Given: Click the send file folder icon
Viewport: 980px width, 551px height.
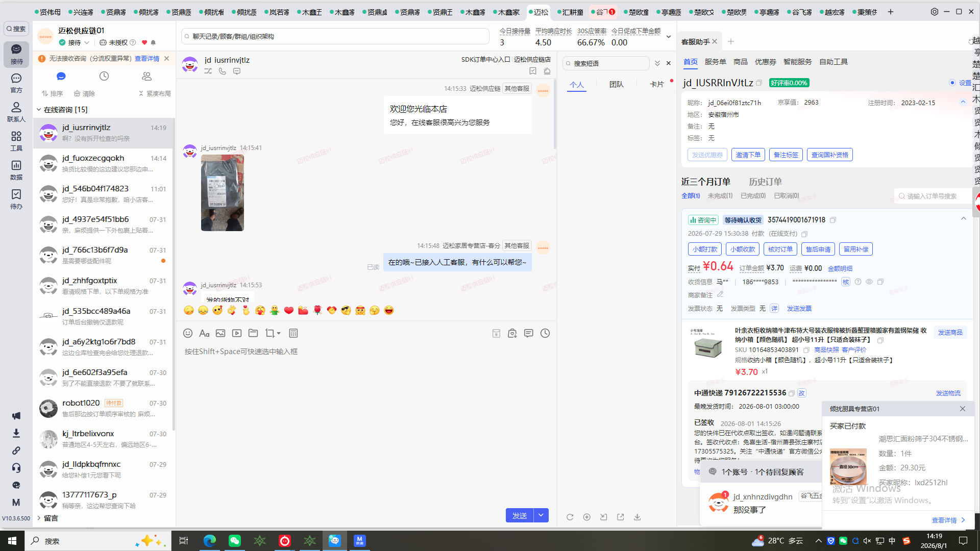Looking at the screenshot, I should (253, 333).
